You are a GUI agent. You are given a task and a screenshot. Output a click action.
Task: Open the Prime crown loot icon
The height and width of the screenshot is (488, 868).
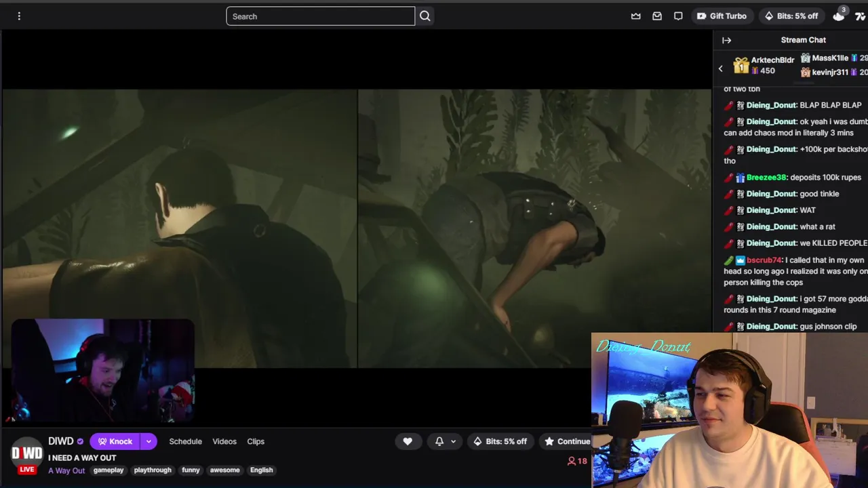(636, 16)
